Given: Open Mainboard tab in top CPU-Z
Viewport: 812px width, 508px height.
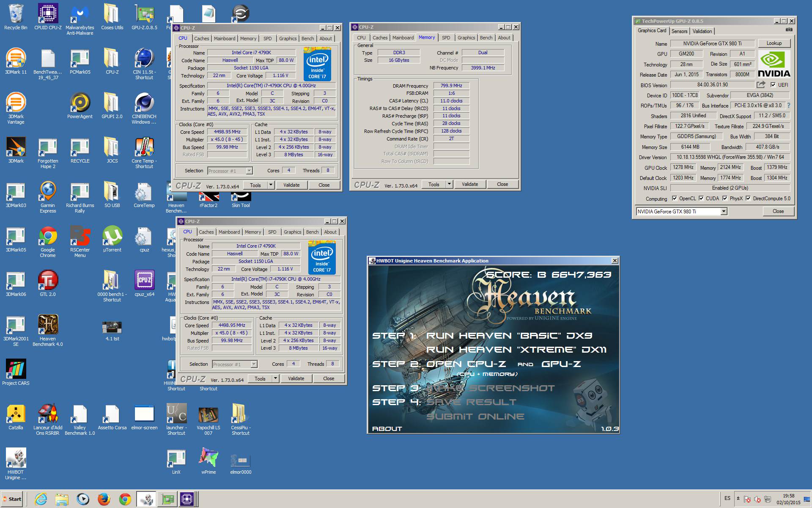Looking at the screenshot, I should click(x=225, y=39).
